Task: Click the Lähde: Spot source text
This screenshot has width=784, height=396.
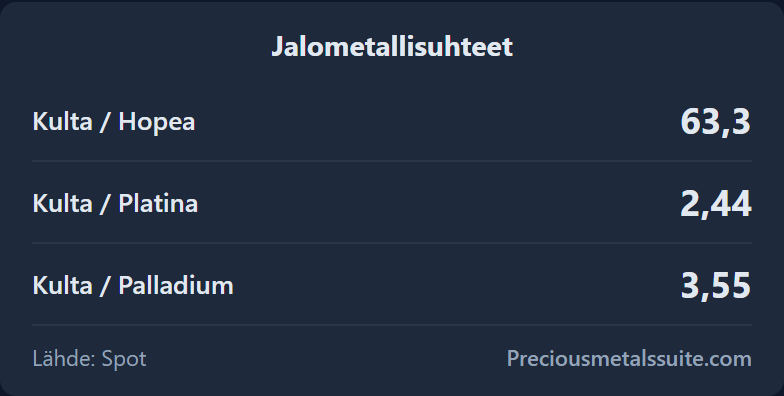Action: [90, 358]
